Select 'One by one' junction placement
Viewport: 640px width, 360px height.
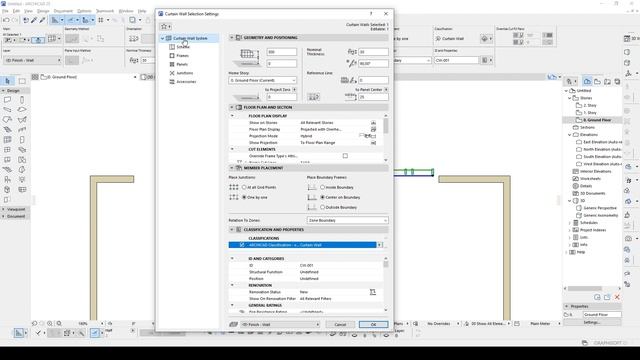click(x=244, y=197)
